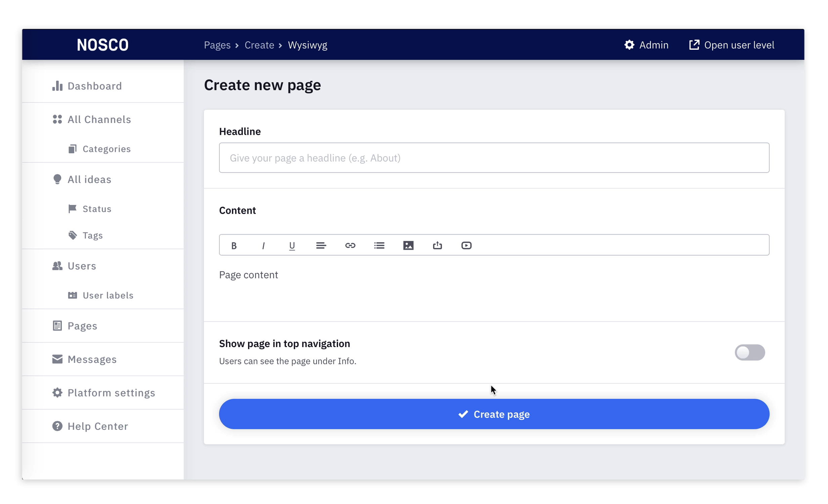Click the Create page button
The height and width of the screenshot is (504, 828).
click(x=494, y=414)
